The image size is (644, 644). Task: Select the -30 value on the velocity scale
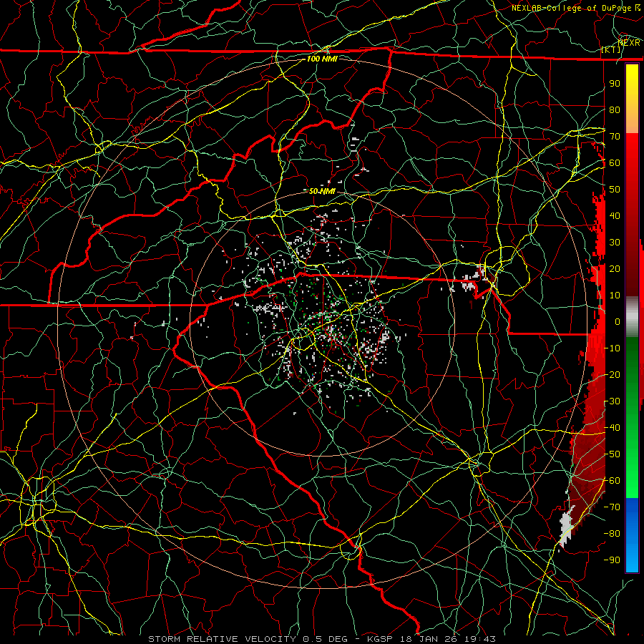tap(612, 401)
